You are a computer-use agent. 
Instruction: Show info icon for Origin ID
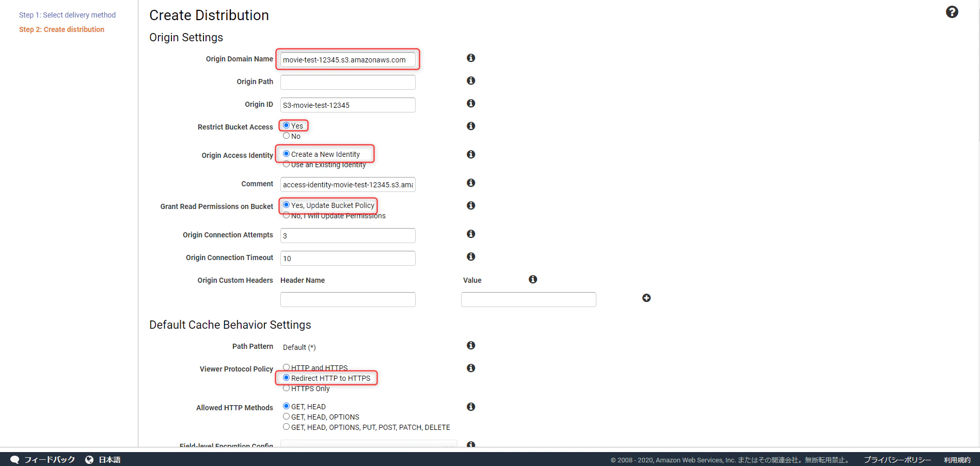471,103
